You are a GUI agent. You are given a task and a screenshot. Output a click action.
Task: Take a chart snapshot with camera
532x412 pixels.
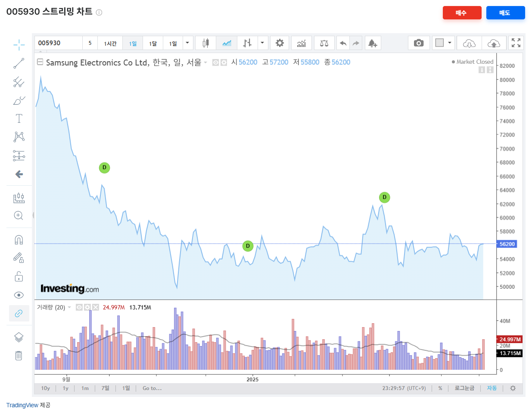click(x=419, y=43)
